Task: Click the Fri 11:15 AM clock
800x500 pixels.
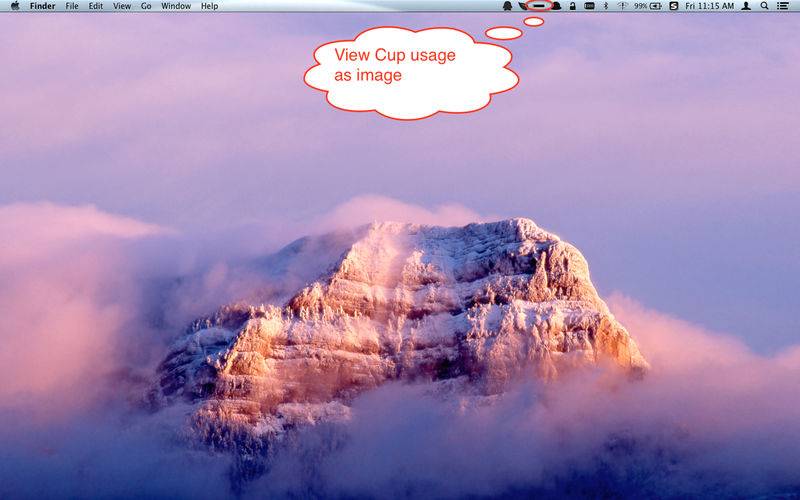Action: click(x=709, y=6)
